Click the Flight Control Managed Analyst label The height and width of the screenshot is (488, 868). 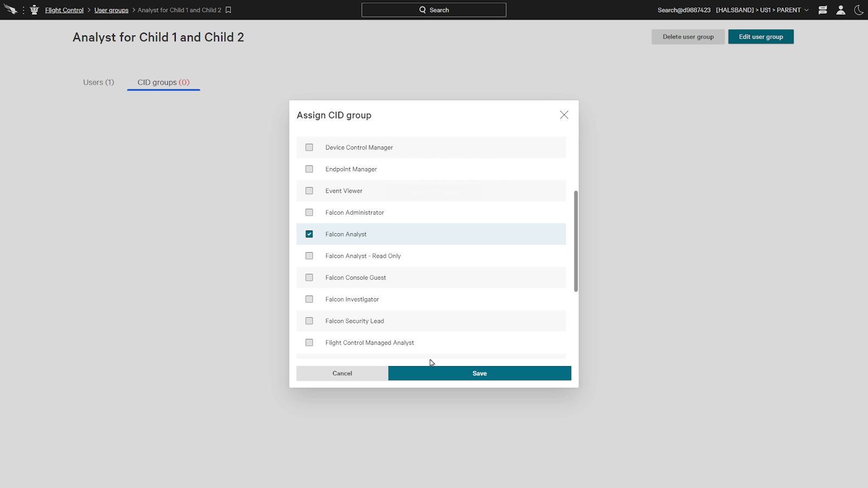pos(369,343)
